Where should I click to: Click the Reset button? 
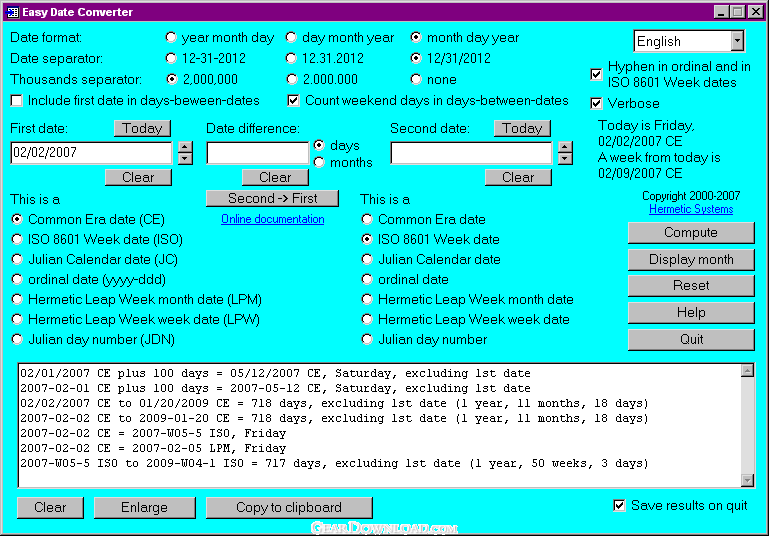[x=691, y=285]
